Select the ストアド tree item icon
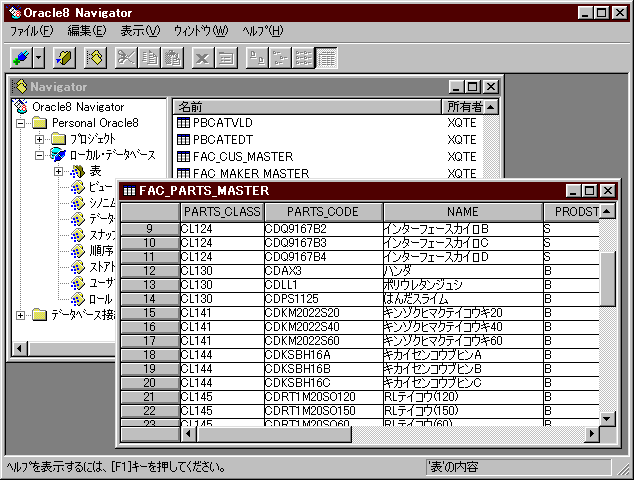634x480 pixels. click(x=78, y=267)
